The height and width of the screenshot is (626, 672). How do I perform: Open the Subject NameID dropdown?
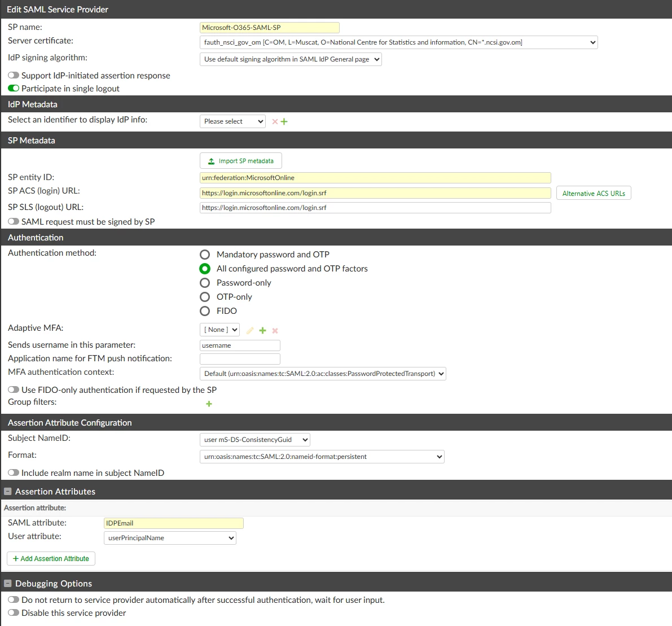point(254,440)
